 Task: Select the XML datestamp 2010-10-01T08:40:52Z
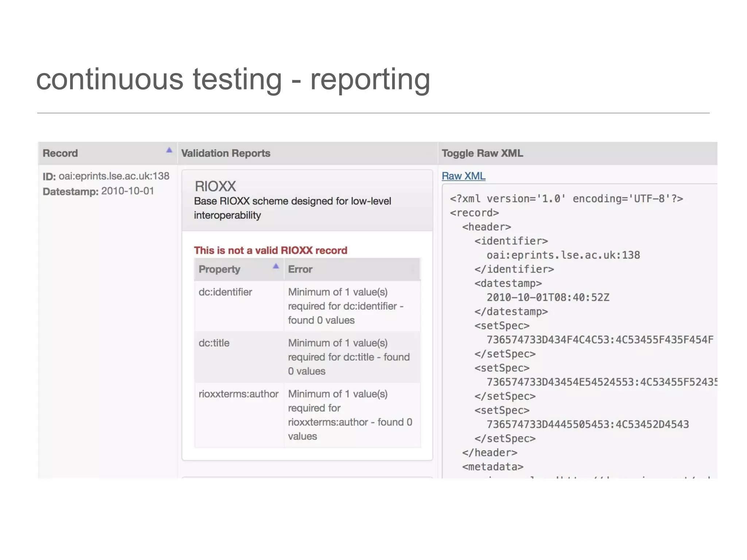(548, 297)
